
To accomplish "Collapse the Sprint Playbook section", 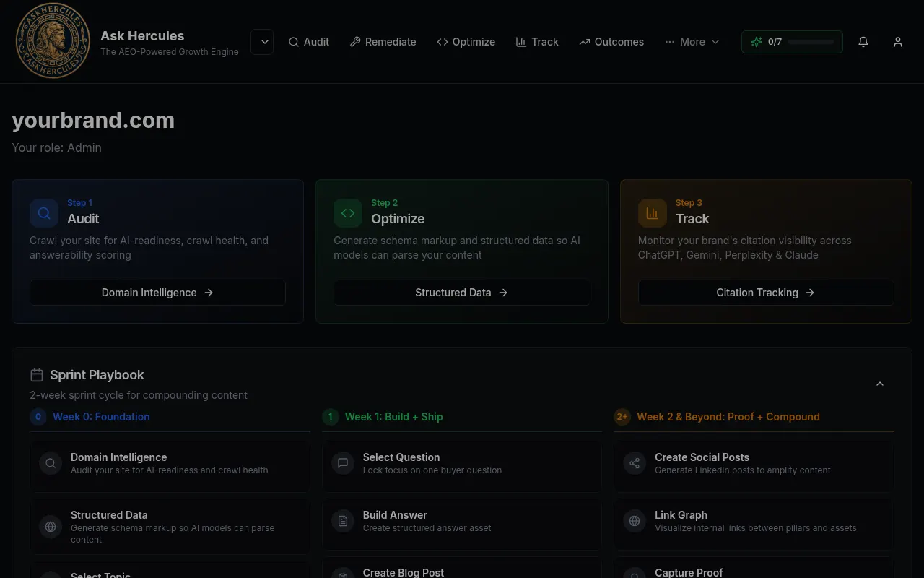I will [x=880, y=384].
